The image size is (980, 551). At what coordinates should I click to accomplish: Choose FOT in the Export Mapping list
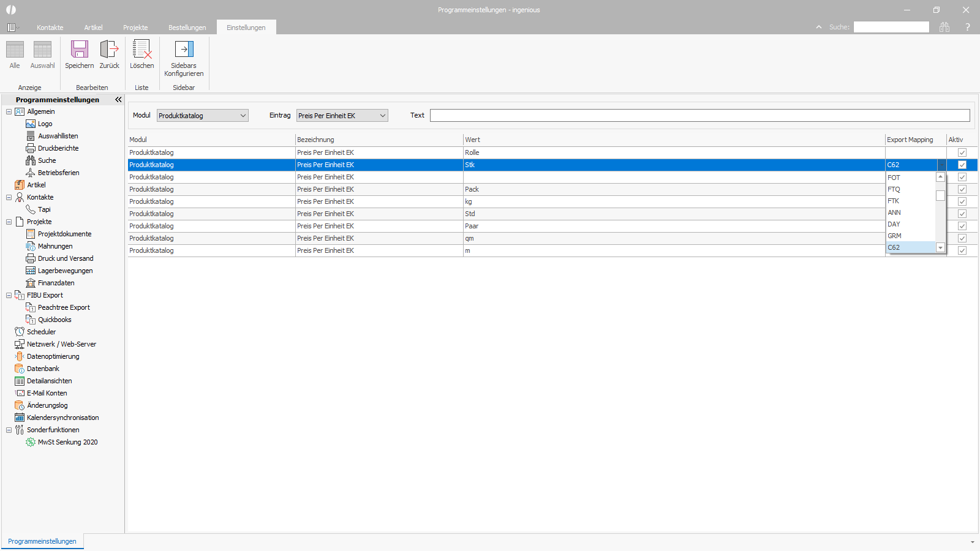911,178
